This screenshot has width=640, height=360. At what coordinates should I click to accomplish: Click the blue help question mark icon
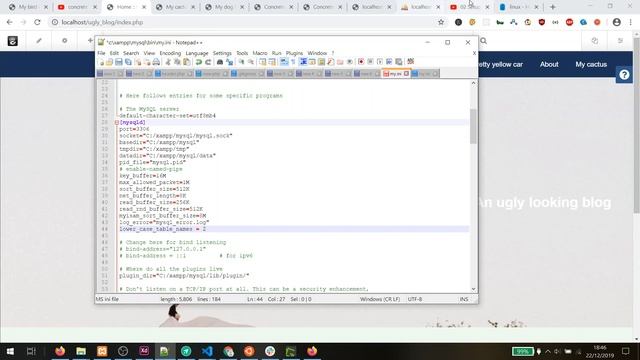[x=624, y=75]
